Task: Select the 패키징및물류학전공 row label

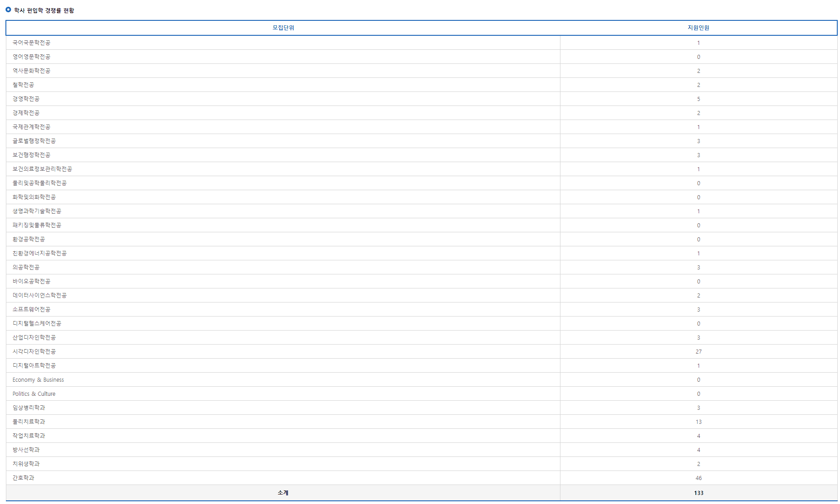Action: (x=37, y=225)
